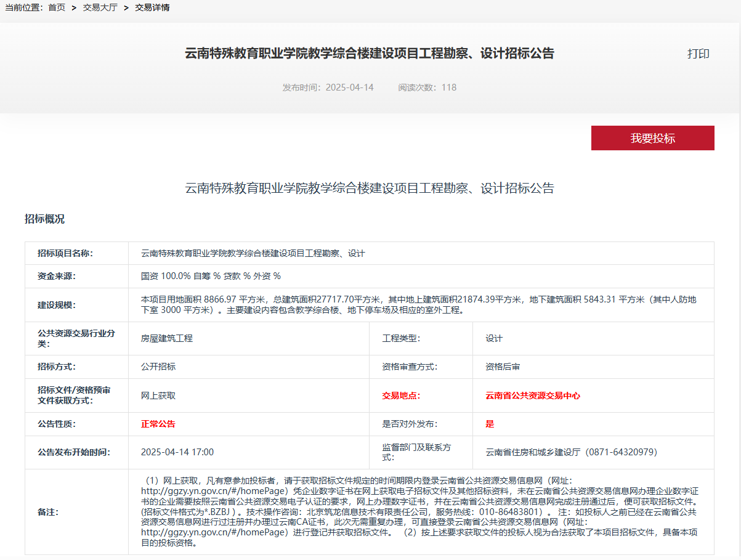Click the 建设规模 description text
Viewport: 741px width, 560px height.
point(419,304)
